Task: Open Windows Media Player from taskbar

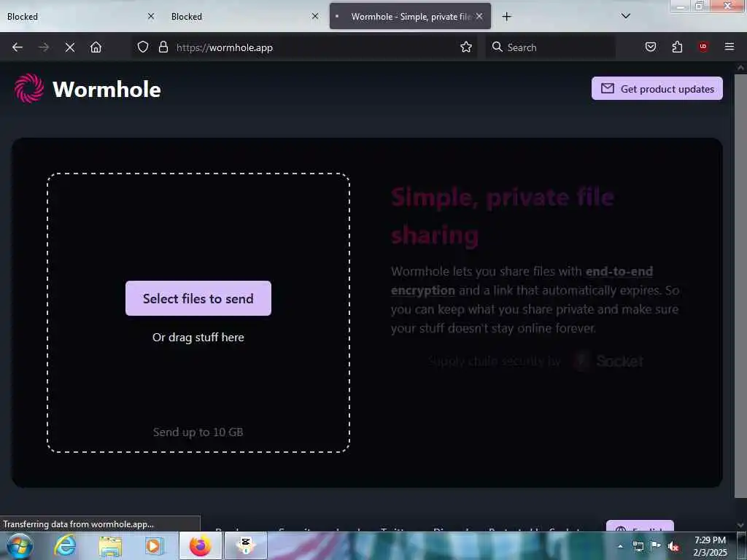Action: point(154,545)
